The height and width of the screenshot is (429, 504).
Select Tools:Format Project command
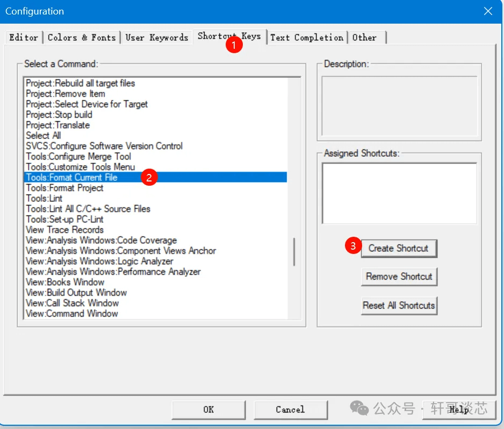pos(64,188)
